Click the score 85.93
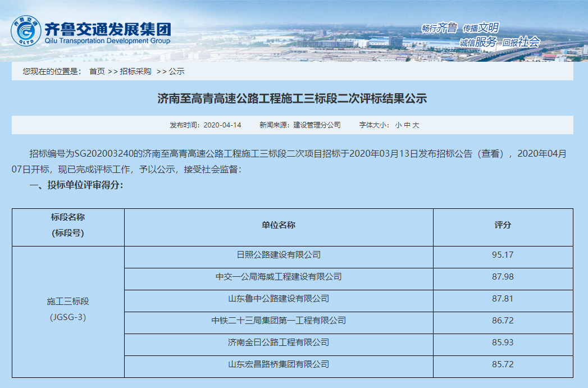The height and width of the screenshot is (388, 588). (x=503, y=343)
